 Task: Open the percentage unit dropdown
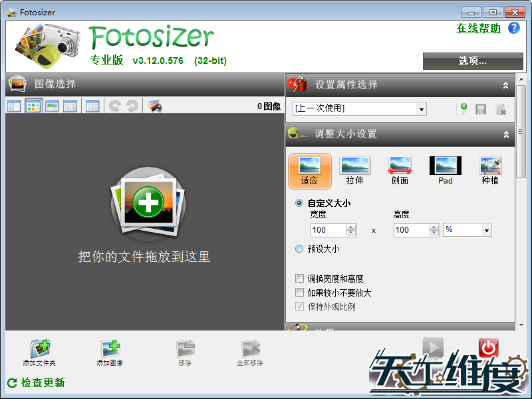pyautogui.click(x=485, y=229)
